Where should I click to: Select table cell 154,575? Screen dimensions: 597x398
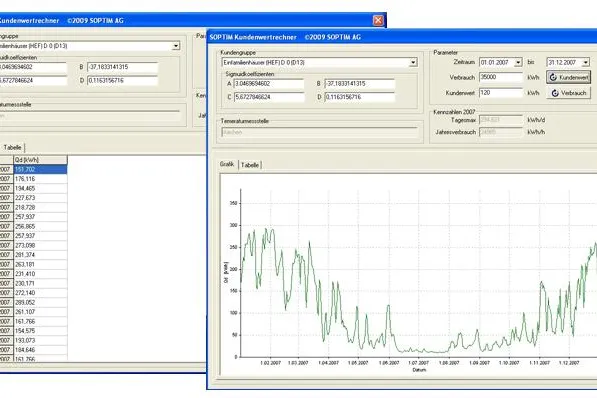(40, 331)
